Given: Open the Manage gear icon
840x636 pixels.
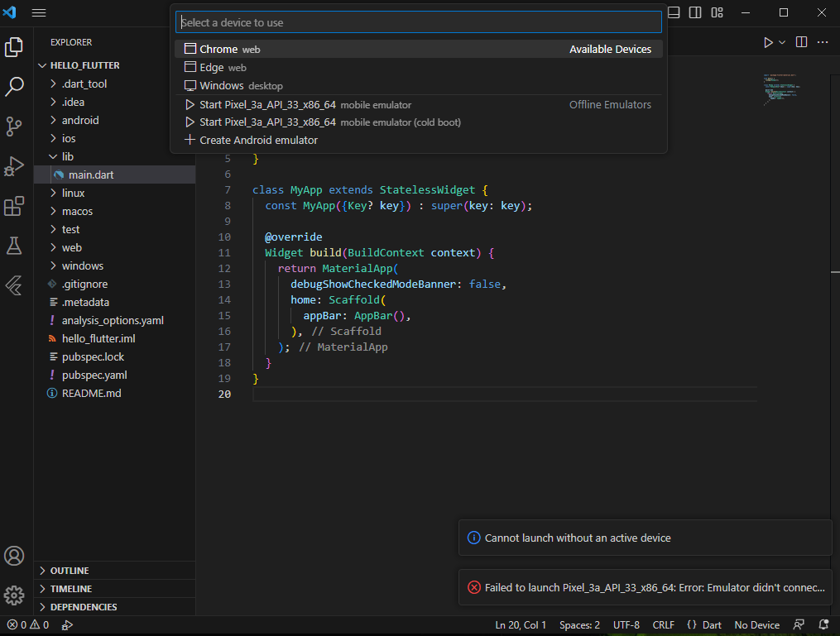Looking at the screenshot, I should point(14,595).
